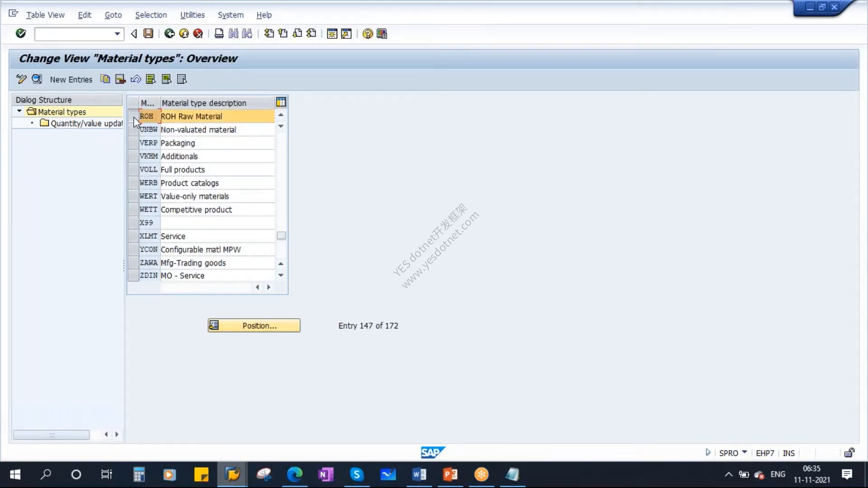Click the Copy As icon
This screenshot has width=868, height=488.
click(105, 79)
